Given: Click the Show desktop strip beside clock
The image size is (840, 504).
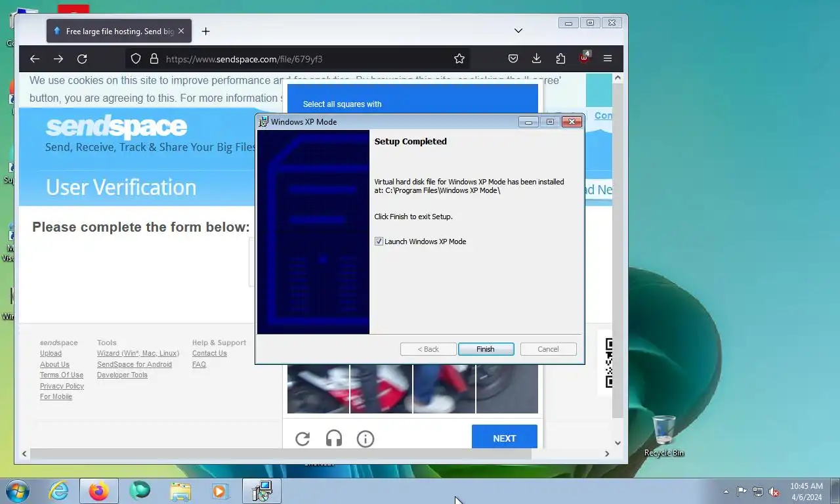Looking at the screenshot, I should [835, 491].
